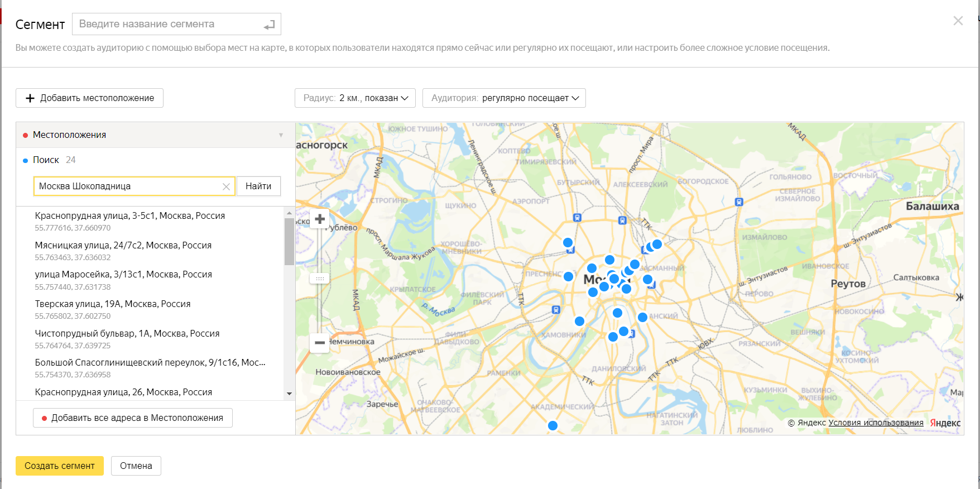Click the metro station icon near Богородское
The width and height of the screenshot is (980, 489).
[739, 202]
